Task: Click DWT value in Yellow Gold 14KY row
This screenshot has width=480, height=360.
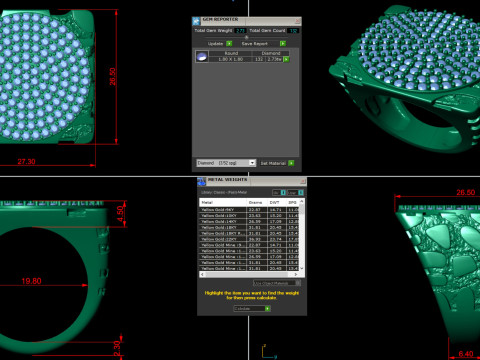Action: pyautogui.click(x=275, y=221)
